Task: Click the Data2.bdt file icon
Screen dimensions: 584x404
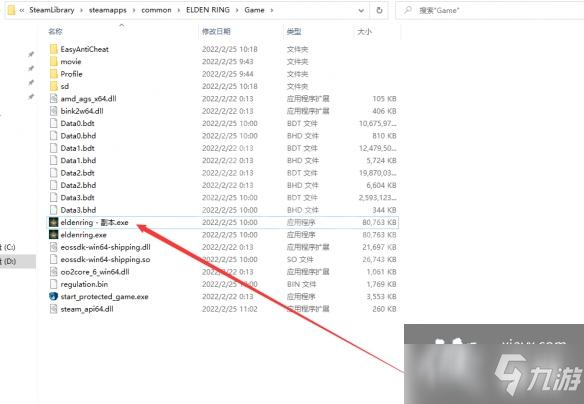Action: [x=54, y=173]
